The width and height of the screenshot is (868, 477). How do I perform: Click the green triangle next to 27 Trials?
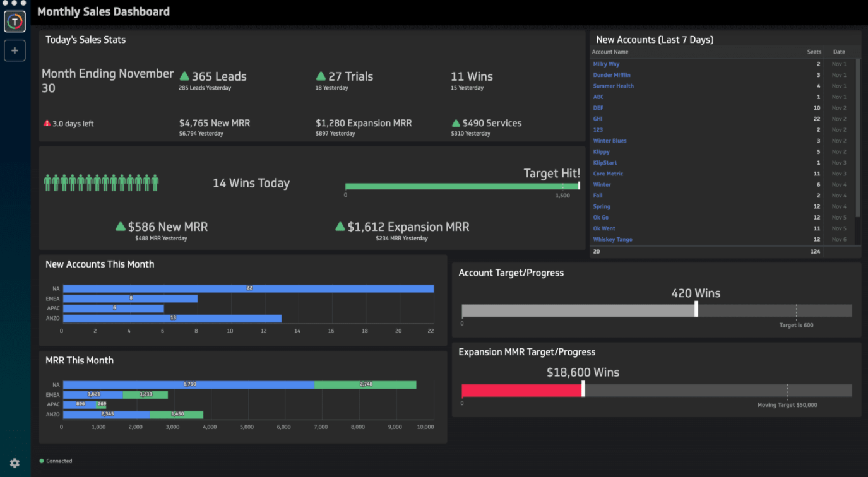[x=321, y=76]
